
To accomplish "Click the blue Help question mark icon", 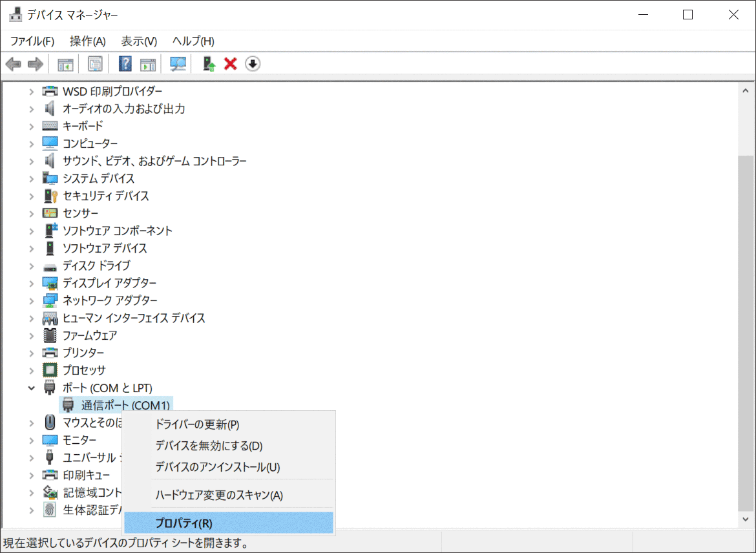I will [125, 64].
